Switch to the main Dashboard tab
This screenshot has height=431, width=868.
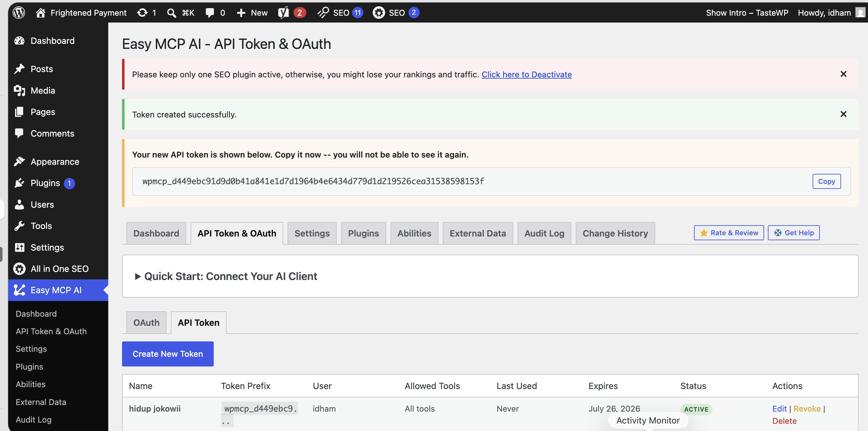[156, 233]
